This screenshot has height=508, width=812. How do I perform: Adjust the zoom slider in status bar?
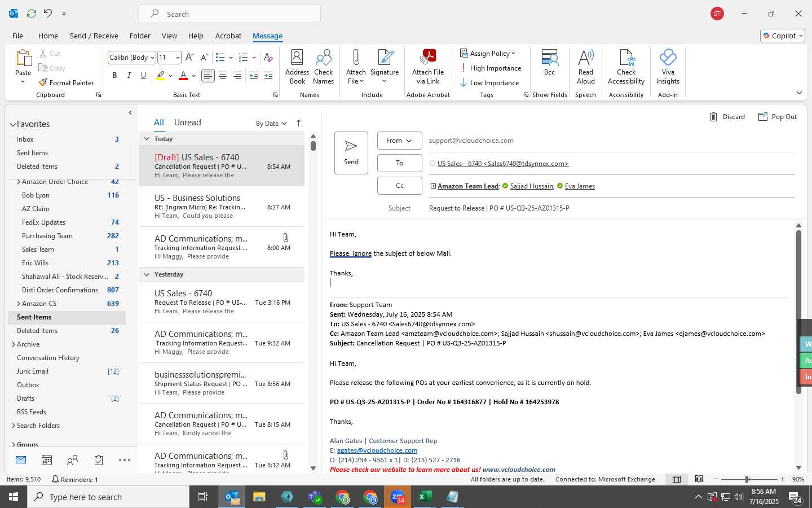(x=747, y=479)
